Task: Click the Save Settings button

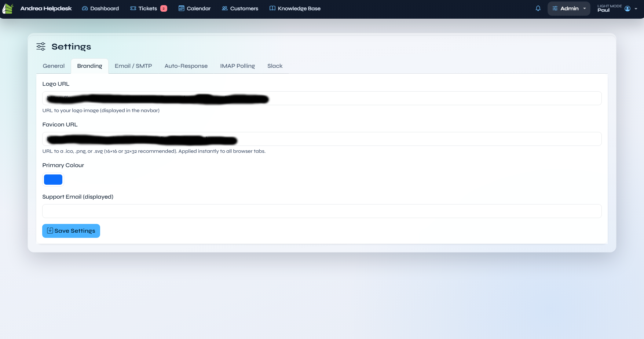Action: coord(71,231)
